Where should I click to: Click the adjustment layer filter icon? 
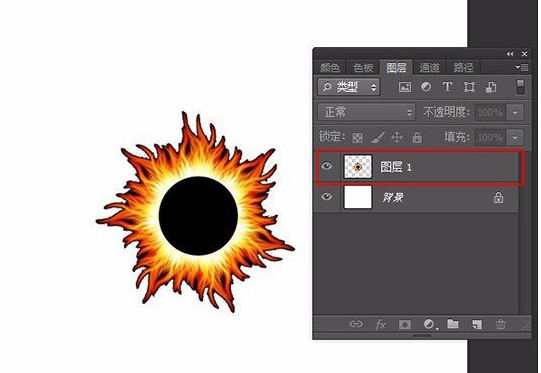[x=426, y=87]
